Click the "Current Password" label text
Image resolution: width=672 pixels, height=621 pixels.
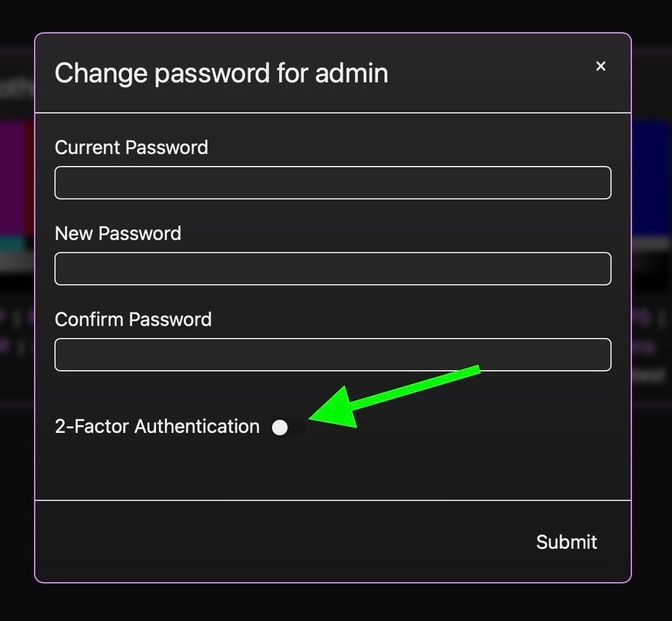pos(131,147)
